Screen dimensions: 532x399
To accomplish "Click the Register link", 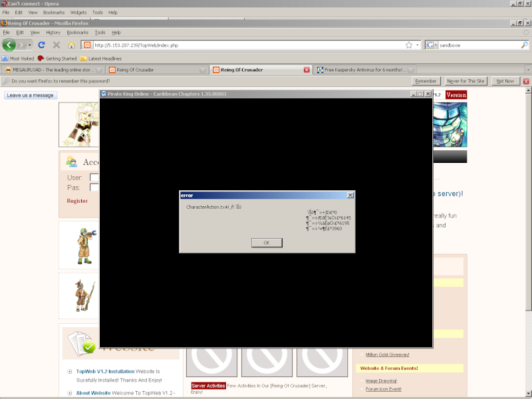I will click(x=77, y=201).
